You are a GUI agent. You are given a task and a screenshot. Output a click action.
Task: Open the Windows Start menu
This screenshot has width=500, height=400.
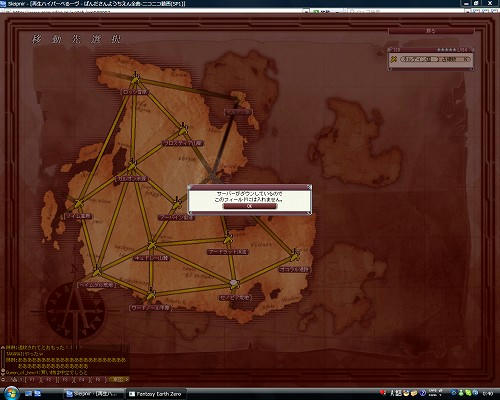(x=11, y=393)
